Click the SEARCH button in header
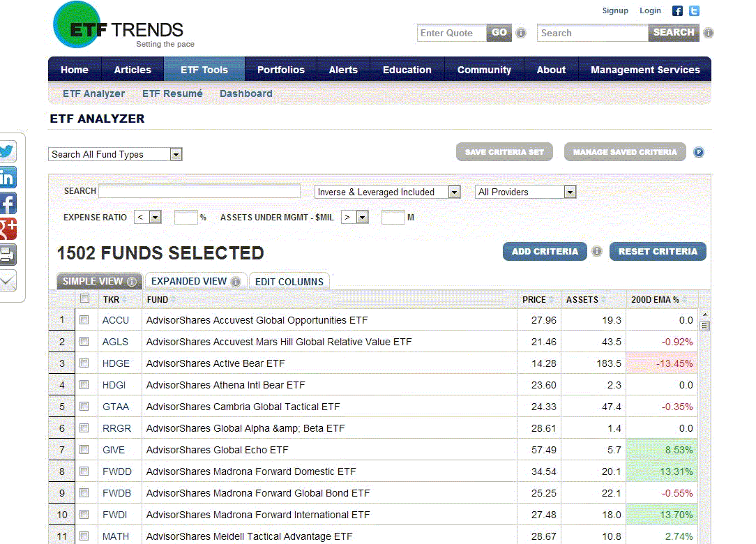Screen dimensions: 756x544 [x=674, y=33]
